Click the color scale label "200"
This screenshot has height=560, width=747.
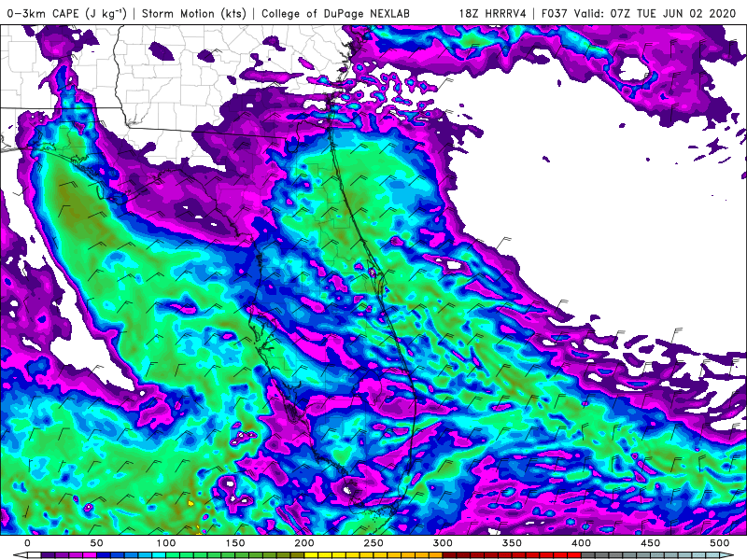pyautogui.click(x=304, y=543)
